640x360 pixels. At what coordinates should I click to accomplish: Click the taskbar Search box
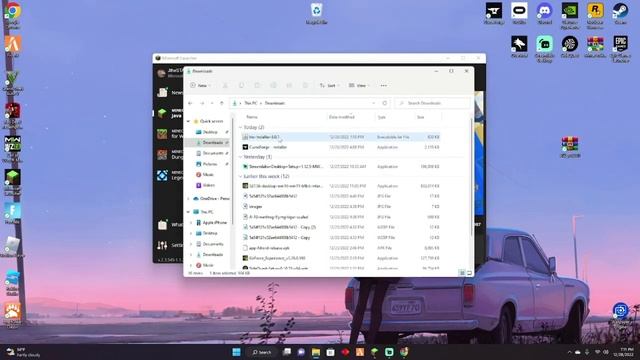pyautogui.click(x=262, y=352)
